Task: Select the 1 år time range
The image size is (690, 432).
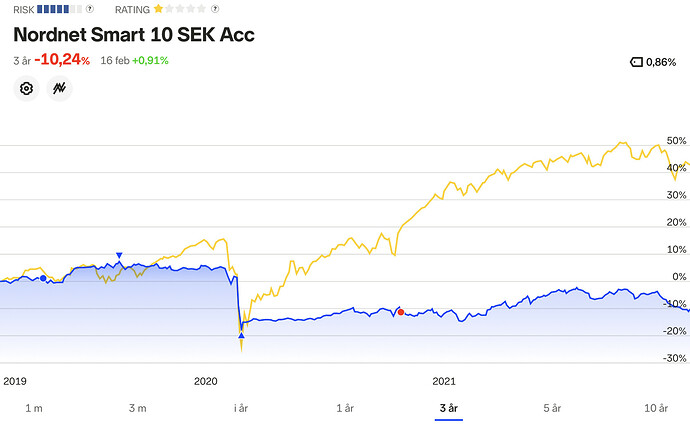Action: click(345, 407)
